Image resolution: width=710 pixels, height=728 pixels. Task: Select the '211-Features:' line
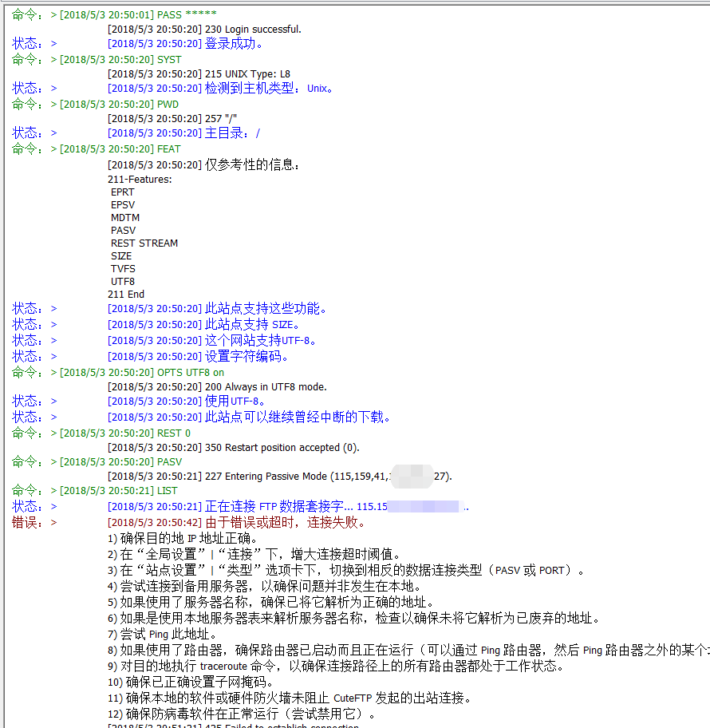click(140, 180)
